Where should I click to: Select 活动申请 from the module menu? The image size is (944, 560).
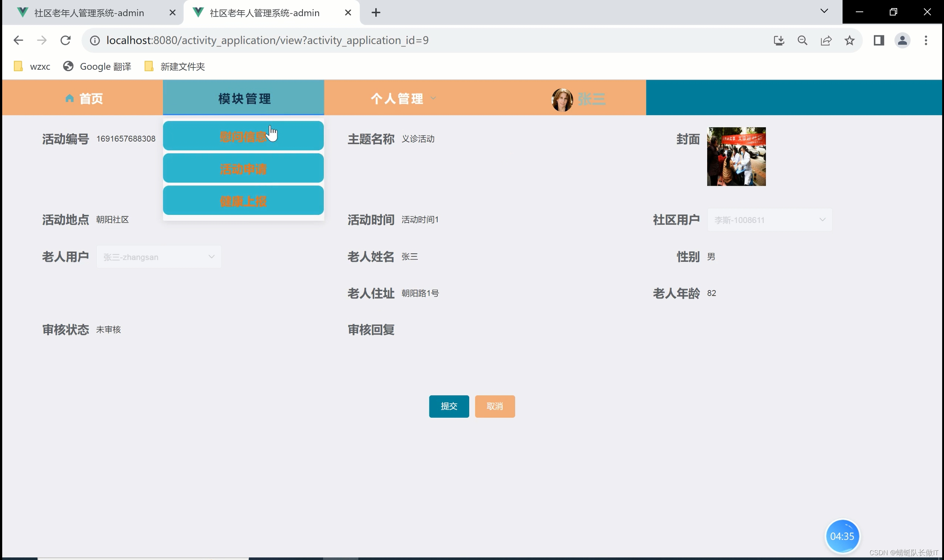[x=243, y=169]
